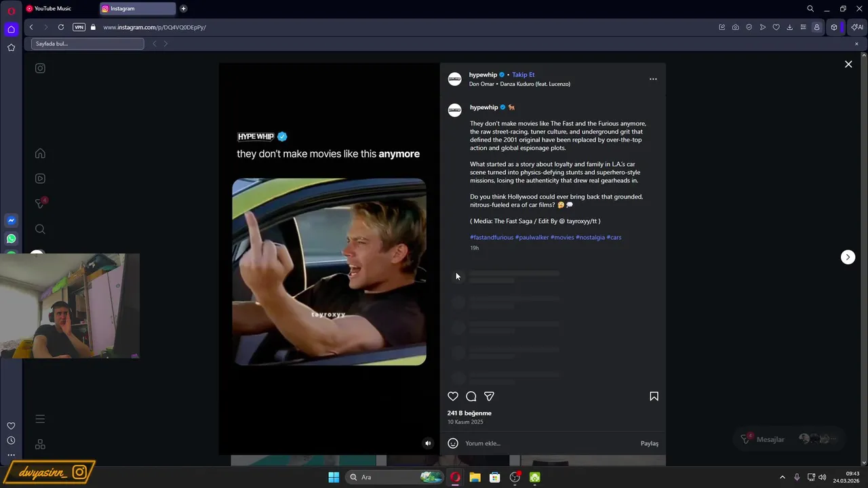868x488 pixels.
Task: Open the ad blocker shield icon
Action: (749, 27)
